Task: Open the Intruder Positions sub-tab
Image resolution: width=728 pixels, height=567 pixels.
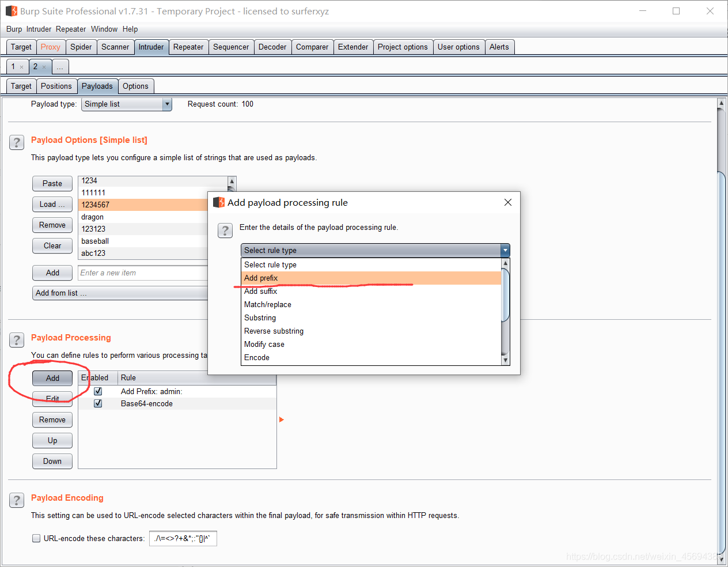Action: click(56, 86)
